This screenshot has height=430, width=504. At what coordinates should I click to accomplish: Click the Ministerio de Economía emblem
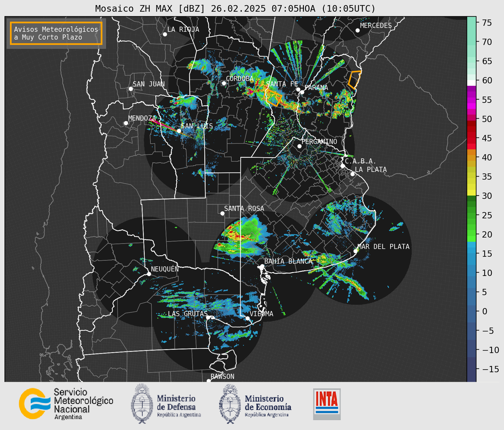[229, 404]
